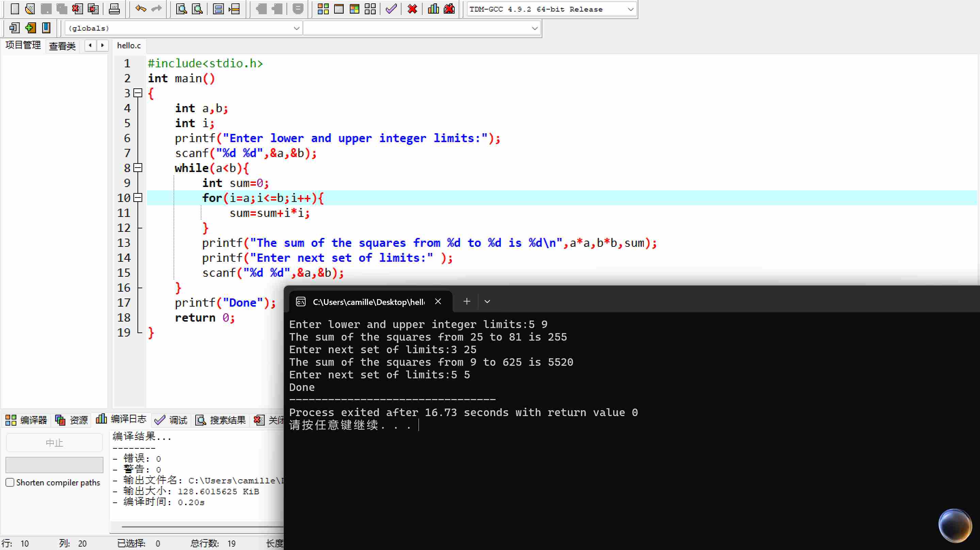Toggle Shorten compiler paths checkbox
This screenshot has height=550, width=980.
pos(10,482)
